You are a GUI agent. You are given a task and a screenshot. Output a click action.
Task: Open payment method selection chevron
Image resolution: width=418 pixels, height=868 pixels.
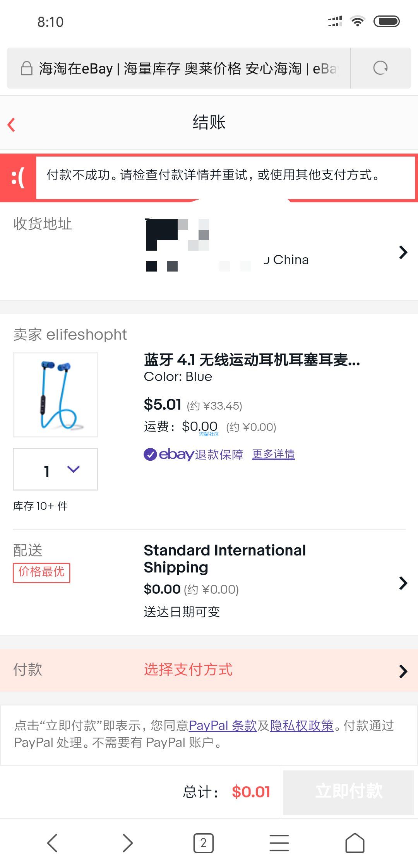point(403,671)
